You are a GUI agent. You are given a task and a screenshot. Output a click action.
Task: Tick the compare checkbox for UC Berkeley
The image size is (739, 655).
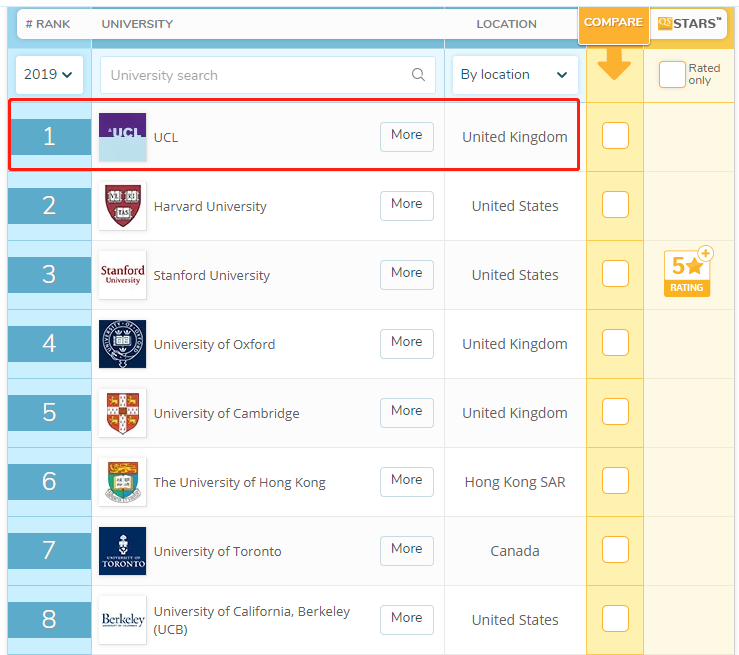click(615, 618)
